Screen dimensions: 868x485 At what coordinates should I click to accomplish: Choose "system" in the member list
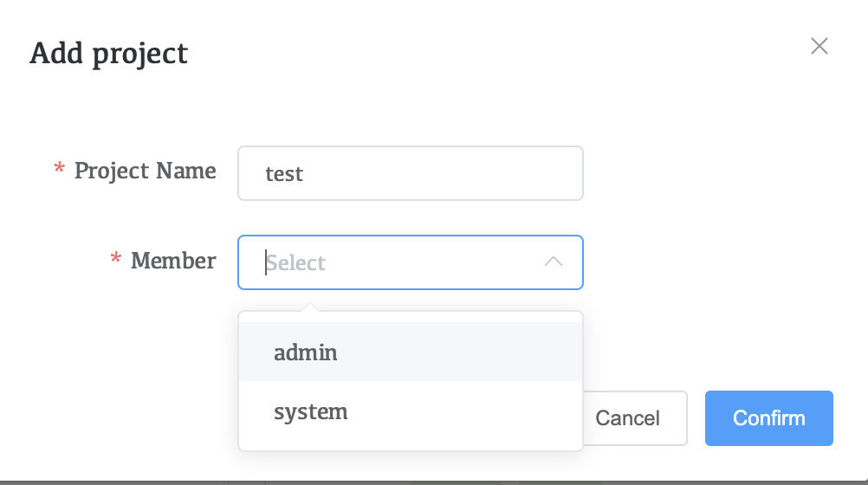(310, 411)
